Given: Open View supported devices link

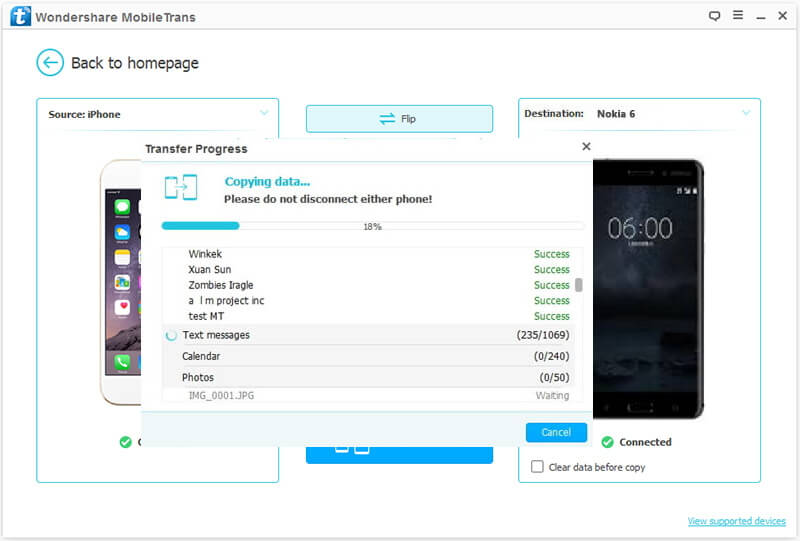Looking at the screenshot, I should (737, 522).
